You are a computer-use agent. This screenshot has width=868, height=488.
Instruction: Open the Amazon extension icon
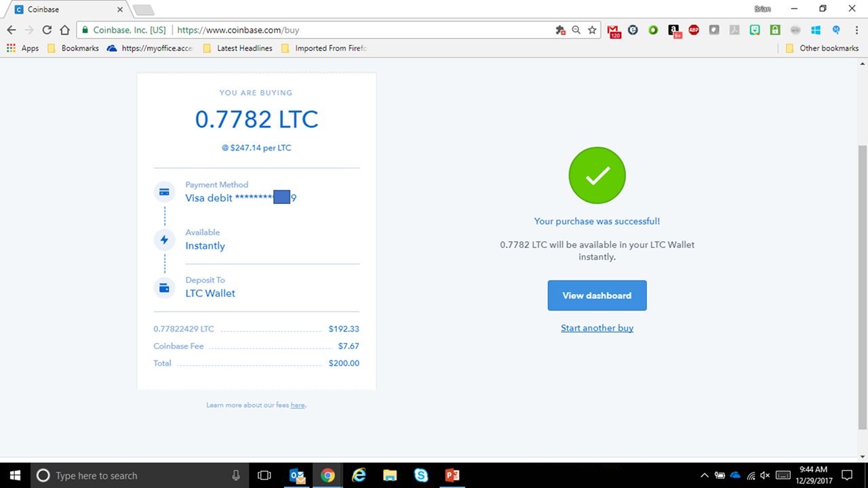tap(674, 30)
